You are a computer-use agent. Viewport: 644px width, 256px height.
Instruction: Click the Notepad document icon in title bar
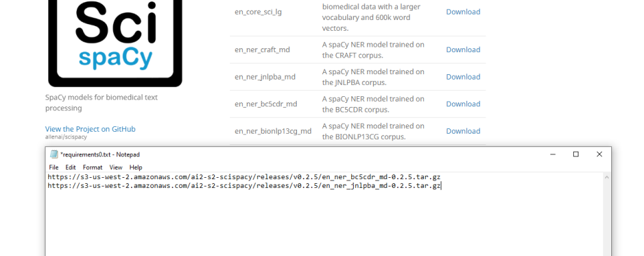point(53,154)
